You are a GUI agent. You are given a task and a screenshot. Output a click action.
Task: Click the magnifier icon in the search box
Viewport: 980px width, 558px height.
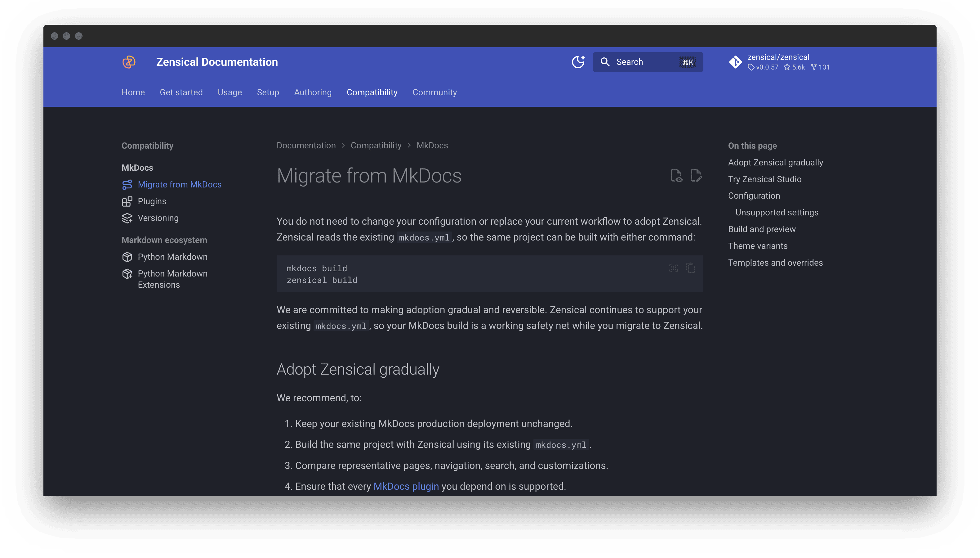(605, 62)
